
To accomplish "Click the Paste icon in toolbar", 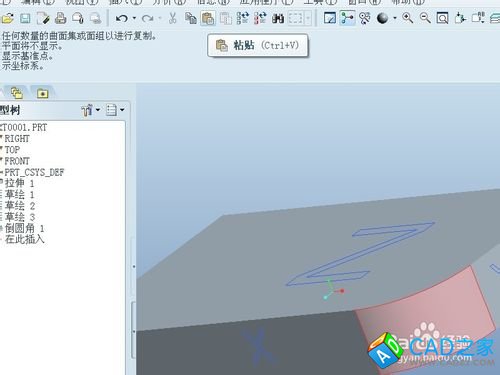I will (x=208, y=18).
